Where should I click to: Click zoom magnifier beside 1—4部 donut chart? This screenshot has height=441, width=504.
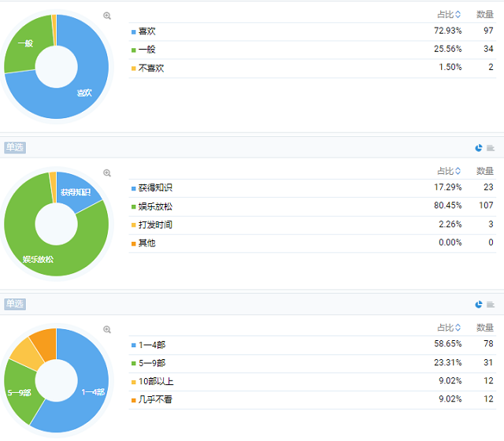(107, 329)
